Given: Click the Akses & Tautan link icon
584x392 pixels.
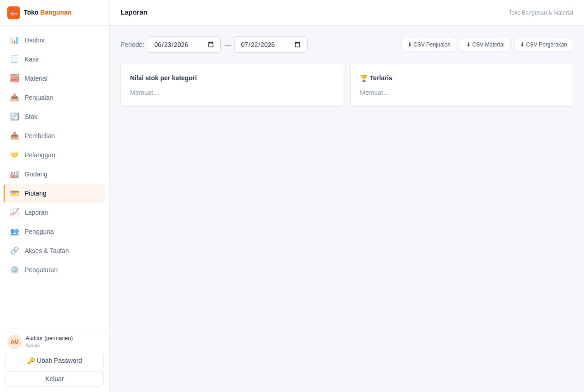Looking at the screenshot, I should [x=15, y=251].
